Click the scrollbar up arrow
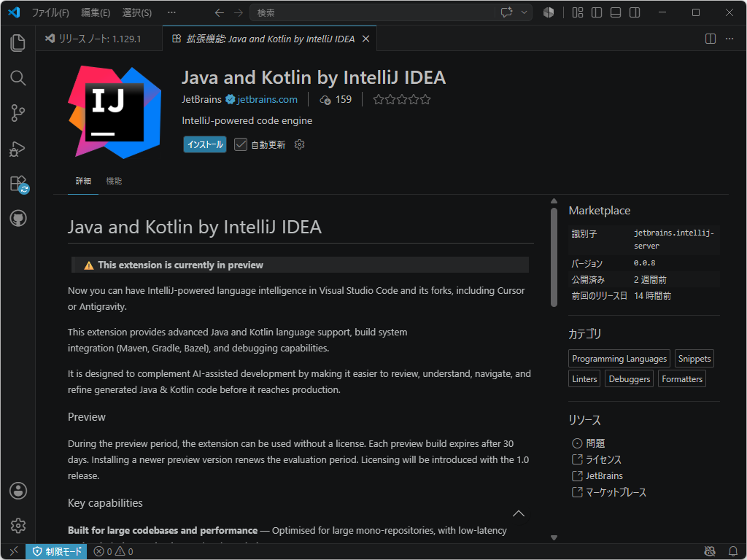 554,201
